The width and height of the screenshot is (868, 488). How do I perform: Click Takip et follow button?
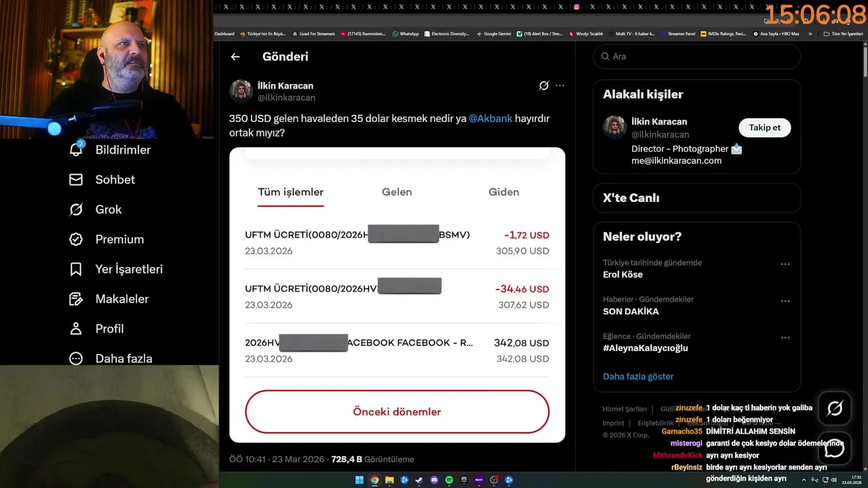click(764, 127)
